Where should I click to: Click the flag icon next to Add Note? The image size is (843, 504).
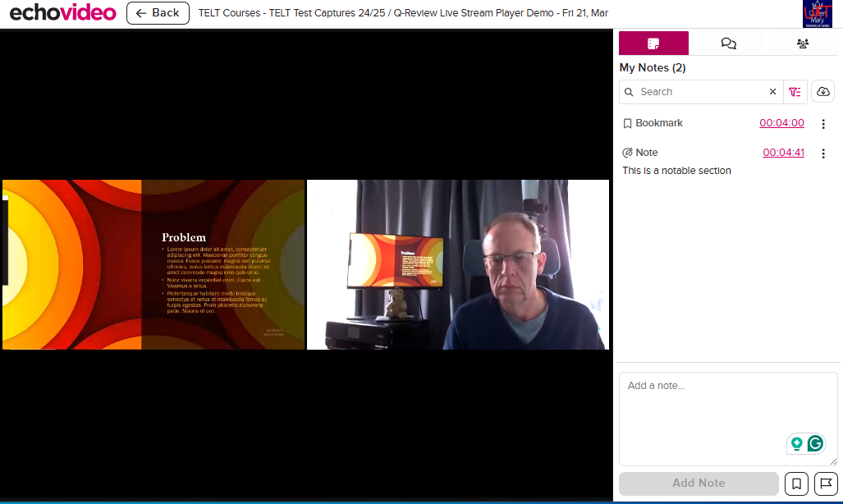[x=825, y=483]
